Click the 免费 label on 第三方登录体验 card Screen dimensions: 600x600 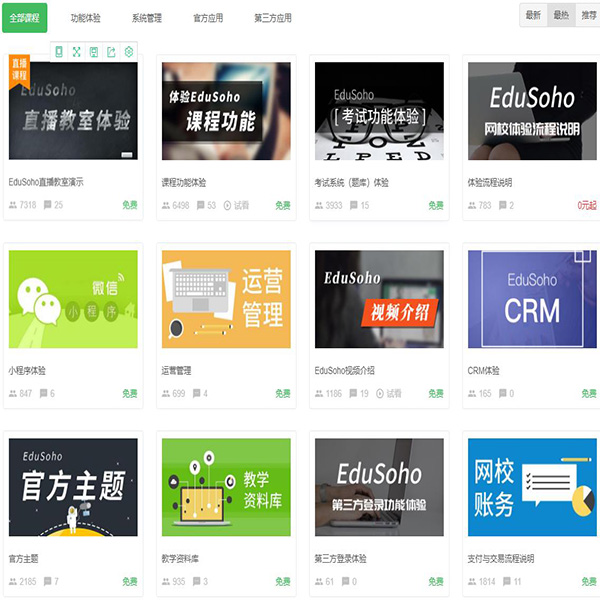click(x=436, y=582)
